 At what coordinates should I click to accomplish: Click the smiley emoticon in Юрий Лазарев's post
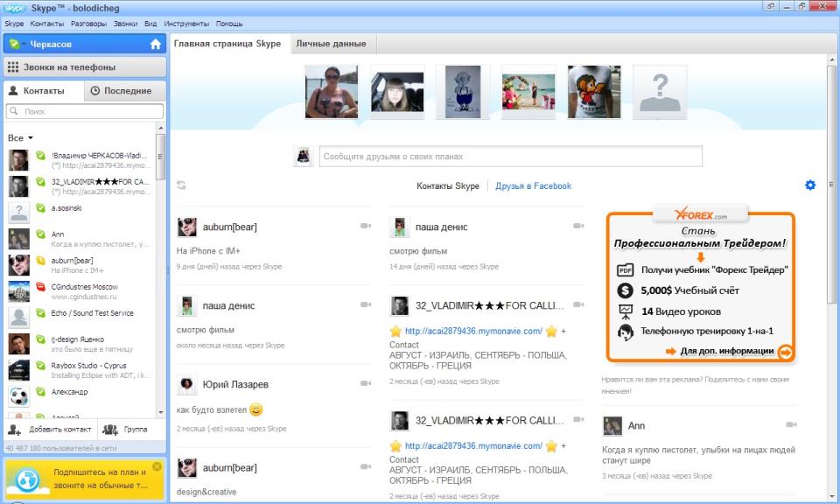256,409
